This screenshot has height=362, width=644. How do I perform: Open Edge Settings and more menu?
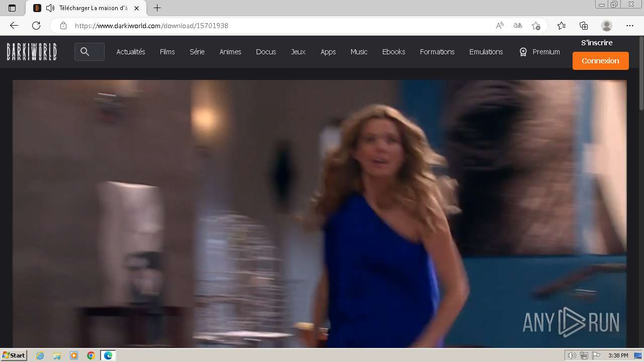630,26
